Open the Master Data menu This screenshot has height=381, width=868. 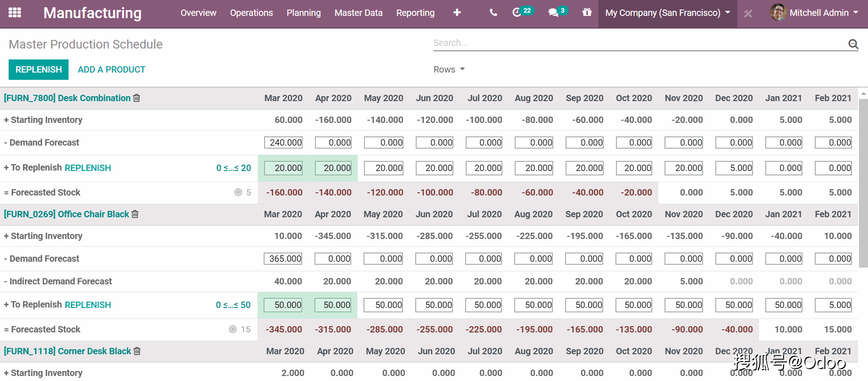pyautogui.click(x=359, y=13)
